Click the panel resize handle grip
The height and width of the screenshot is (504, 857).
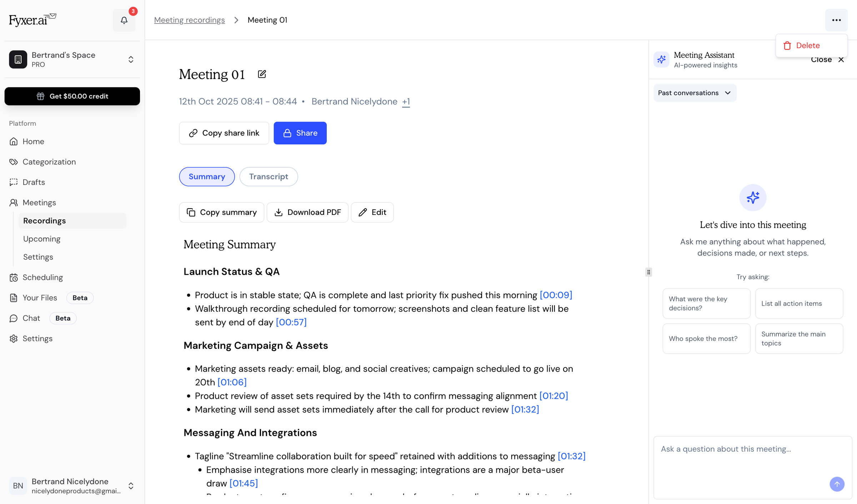click(648, 272)
